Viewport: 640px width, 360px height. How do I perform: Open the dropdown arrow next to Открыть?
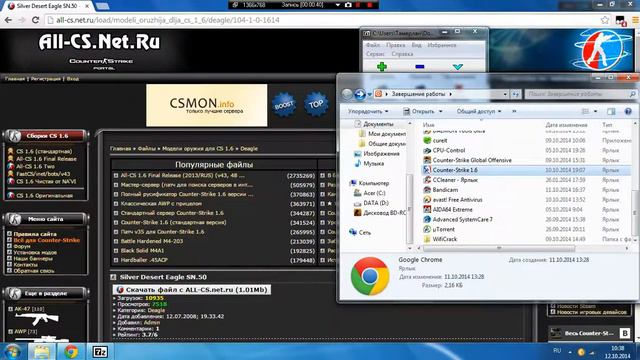440,111
